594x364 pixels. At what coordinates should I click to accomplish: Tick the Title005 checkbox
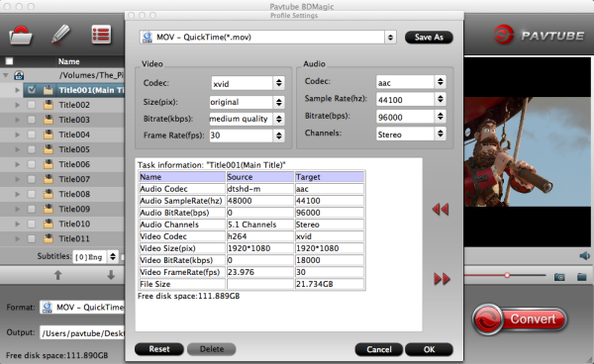(x=32, y=149)
